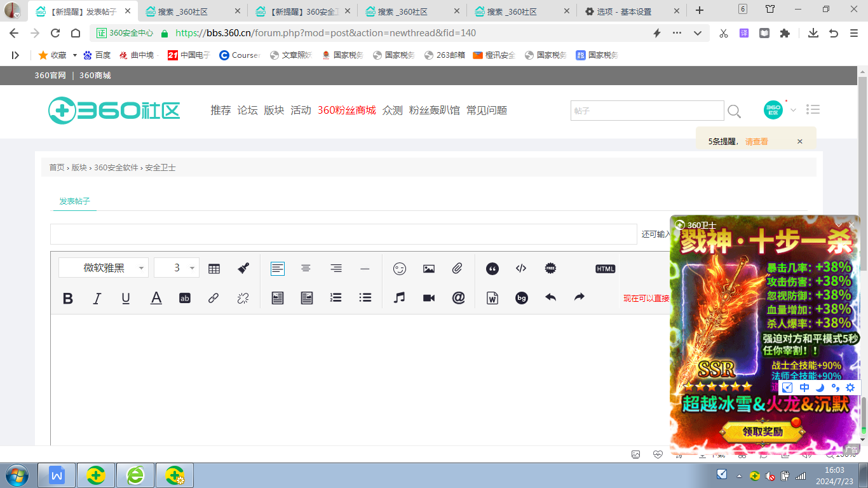Image resolution: width=868 pixels, height=488 pixels.
Task: Open font color picker A icon
Action: 156,298
